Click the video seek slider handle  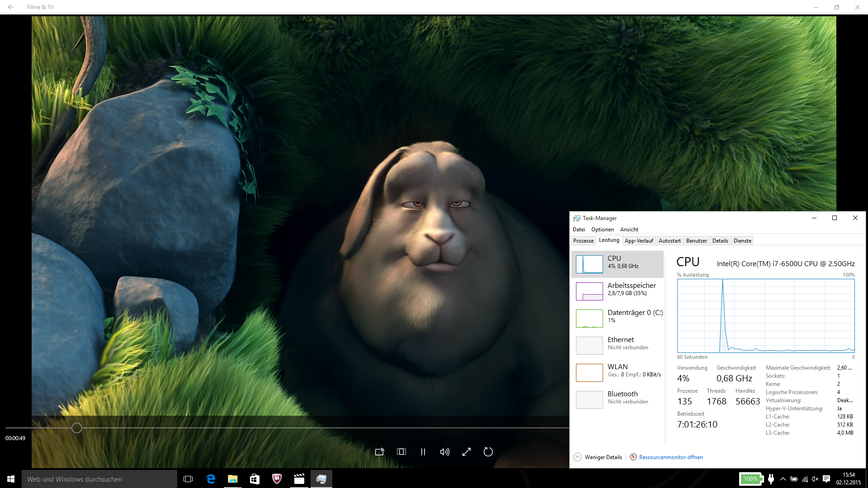[77, 428]
